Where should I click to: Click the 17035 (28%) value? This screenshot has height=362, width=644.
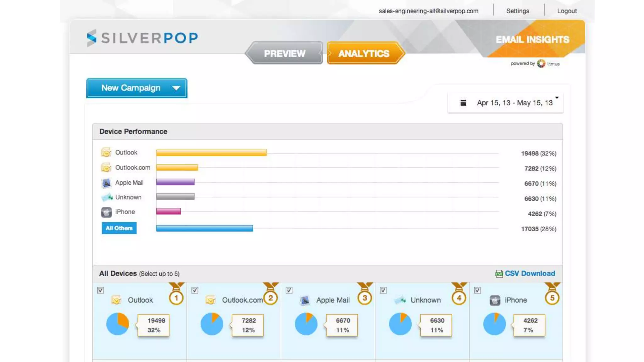pos(539,229)
